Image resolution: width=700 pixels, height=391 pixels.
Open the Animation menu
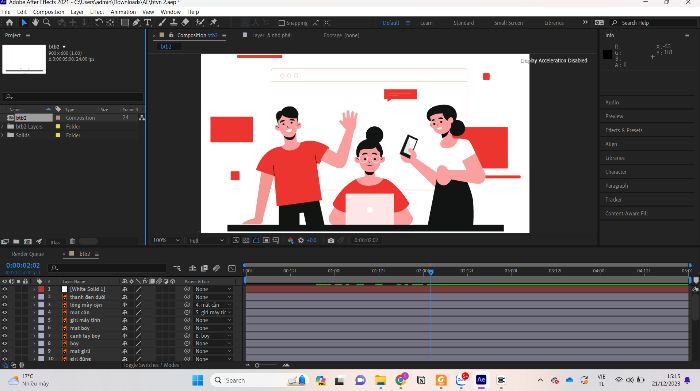click(123, 12)
